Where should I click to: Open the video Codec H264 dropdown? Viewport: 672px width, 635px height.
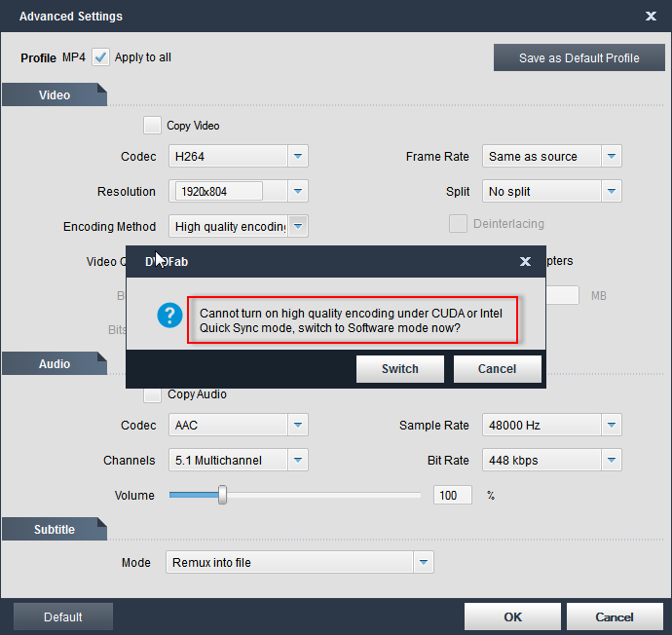pyautogui.click(x=298, y=156)
